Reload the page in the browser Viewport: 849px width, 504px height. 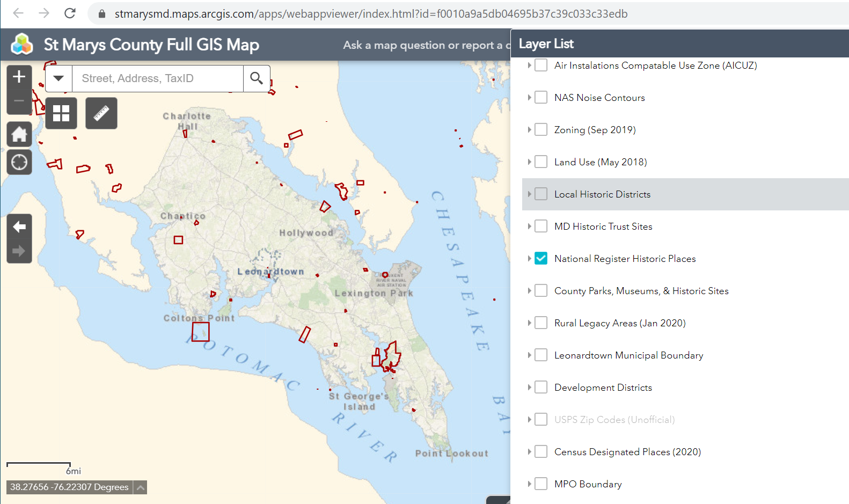[x=70, y=13]
